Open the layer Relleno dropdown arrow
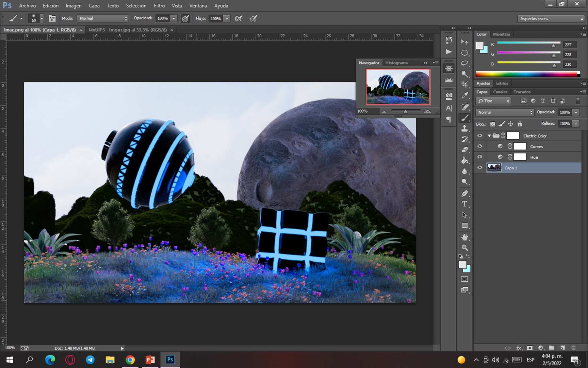Image resolution: width=588 pixels, height=368 pixels. pos(576,124)
